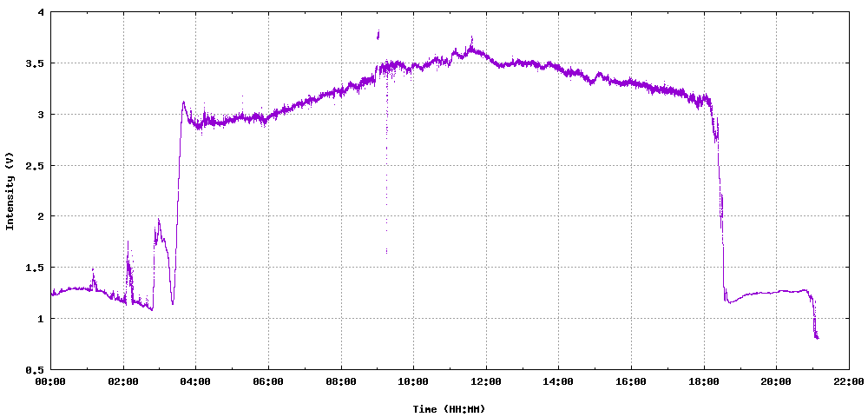This screenshot has height=417, width=868.
Task: Click the "Time (HH:MM)" x-axis title
Action: coord(450,408)
